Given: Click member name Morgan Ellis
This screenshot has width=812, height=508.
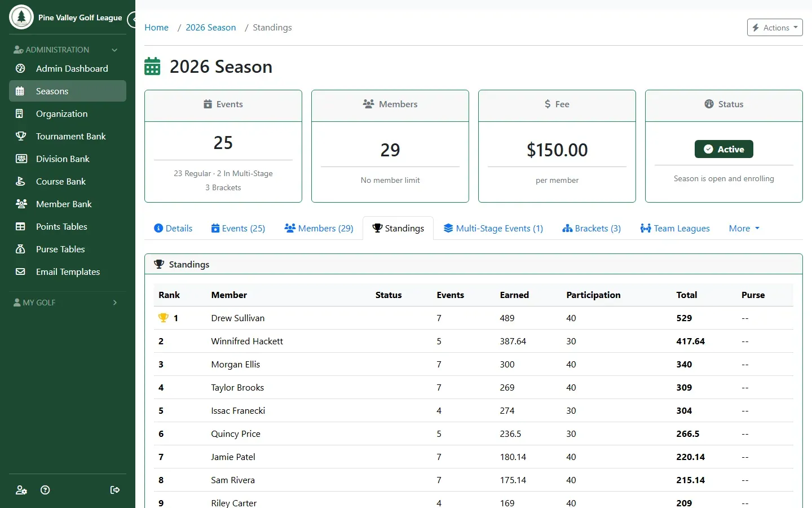Looking at the screenshot, I should 236,365.
